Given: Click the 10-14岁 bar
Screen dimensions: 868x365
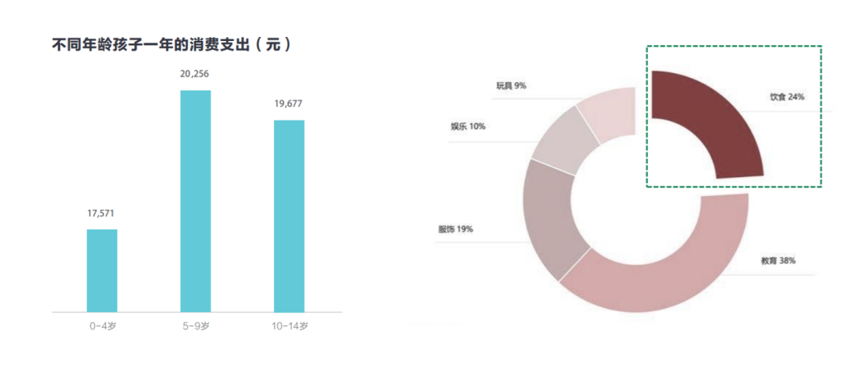Looking at the screenshot, I should [x=289, y=216].
